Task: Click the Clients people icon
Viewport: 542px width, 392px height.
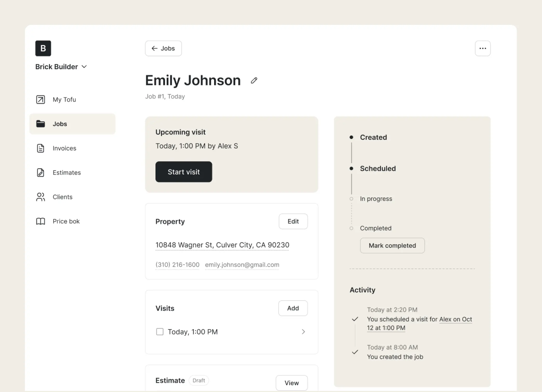Action: click(x=40, y=197)
